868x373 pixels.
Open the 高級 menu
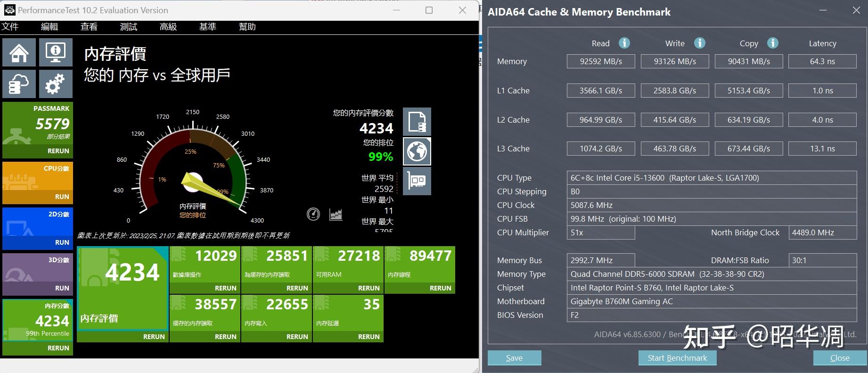tap(168, 27)
